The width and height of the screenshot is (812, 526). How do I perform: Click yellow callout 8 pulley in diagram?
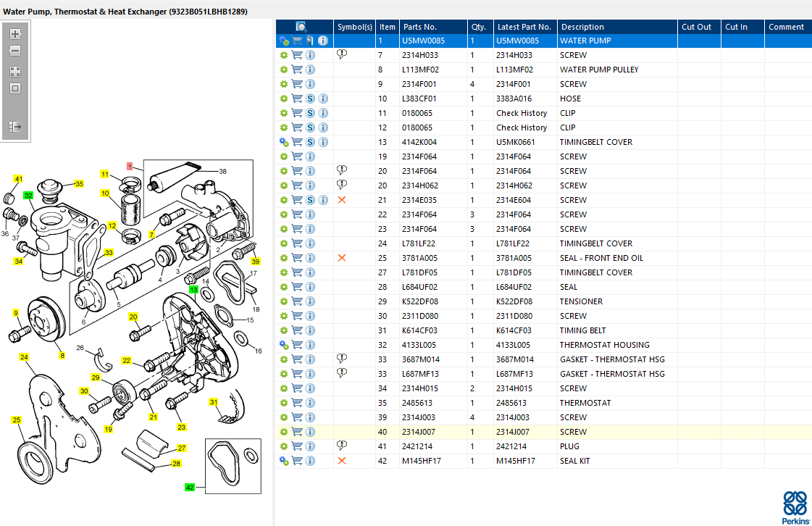[62, 356]
